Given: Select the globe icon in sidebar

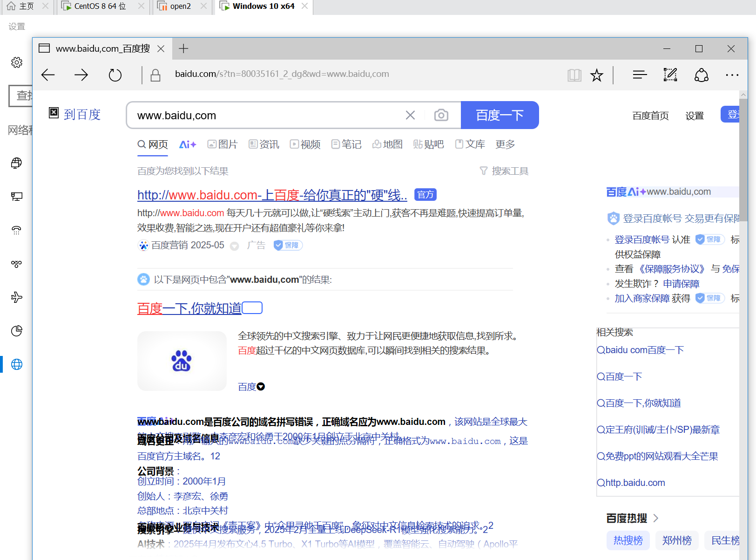Looking at the screenshot, I should pyautogui.click(x=17, y=364).
